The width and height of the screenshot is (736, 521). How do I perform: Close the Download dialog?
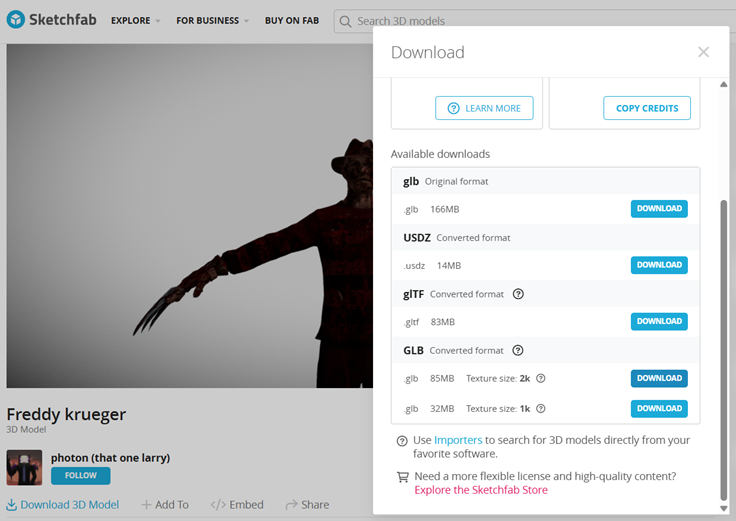tap(703, 52)
